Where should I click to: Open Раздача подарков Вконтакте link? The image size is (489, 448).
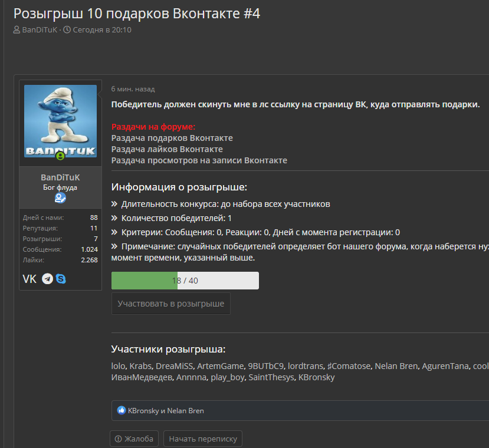pos(172,138)
